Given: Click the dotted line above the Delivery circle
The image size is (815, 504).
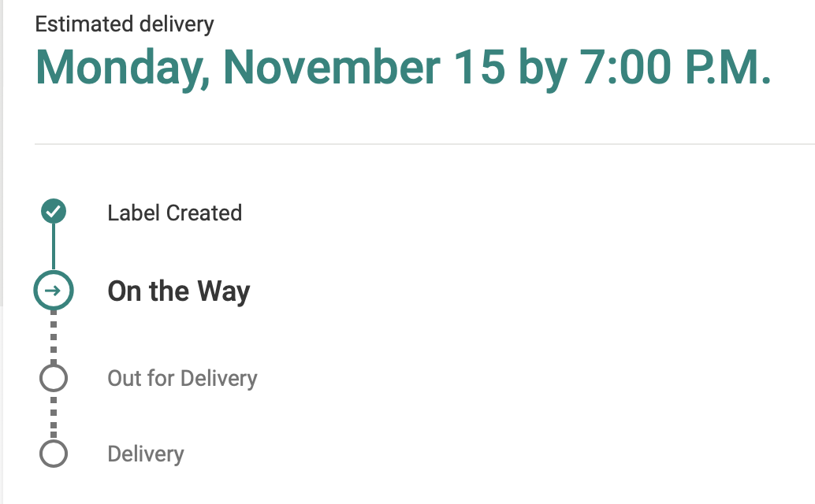Looking at the screenshot, I should [x=53, y=416].
